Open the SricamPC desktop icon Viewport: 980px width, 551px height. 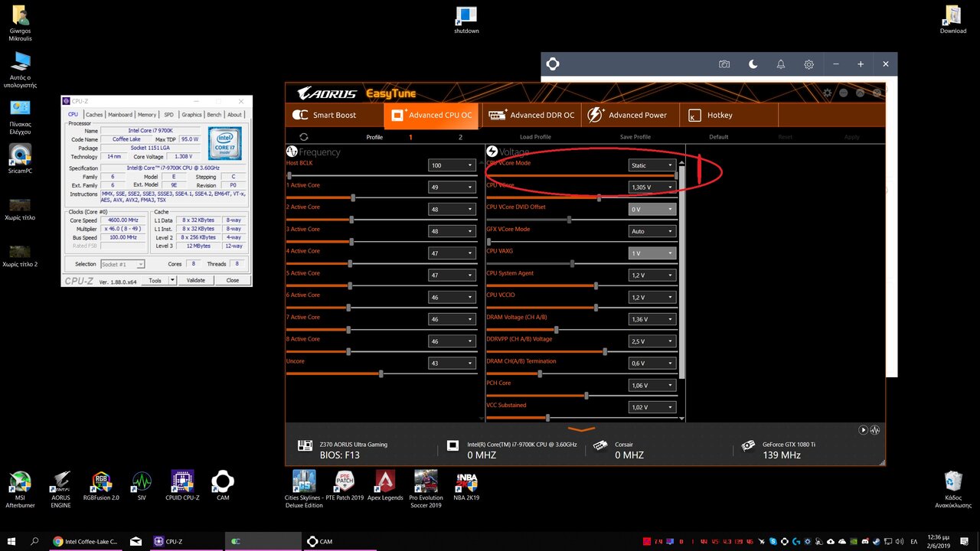pyautogui.click(x=21, y=158)
